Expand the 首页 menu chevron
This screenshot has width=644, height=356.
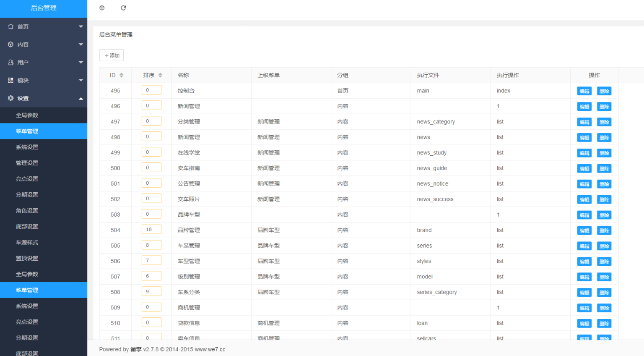pos(81,26)
